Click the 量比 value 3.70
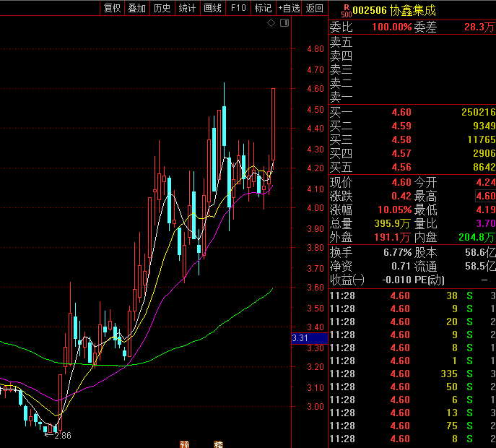This screenshot has height=448, width=496. click(484, 223)
